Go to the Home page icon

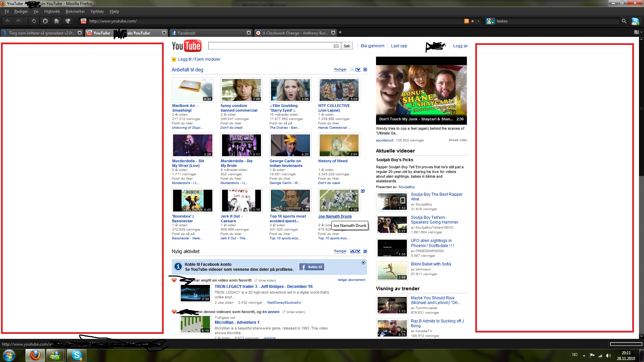(x=56, y=21)
